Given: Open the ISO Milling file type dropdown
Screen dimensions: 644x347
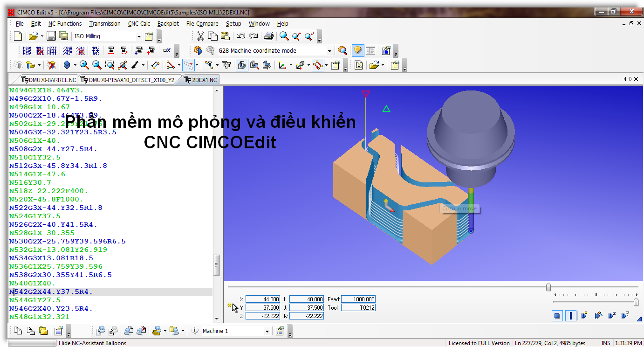Looking at the screenshot, I should pos(139,36).
